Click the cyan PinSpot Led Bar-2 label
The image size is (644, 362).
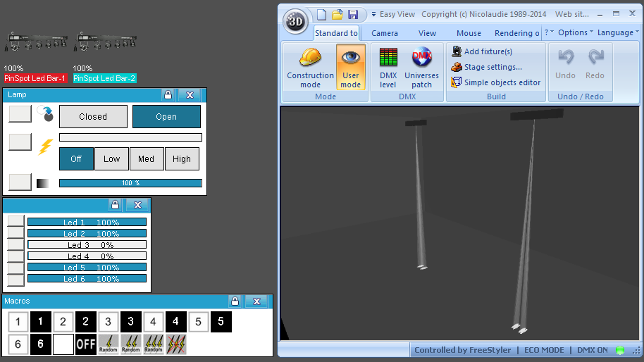[x=104, y=78]
